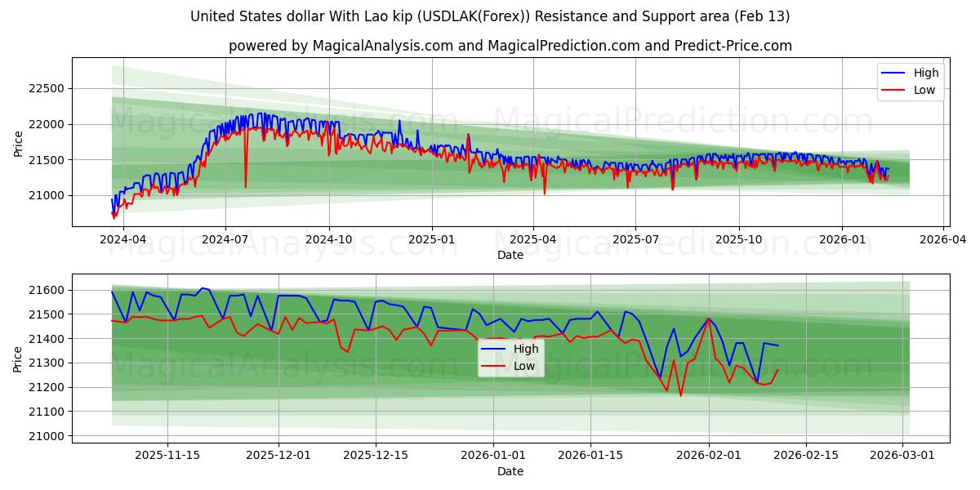Collapse Low entry in bottom legend
The width and height of the screenshot is (980, 490).
point(523,365)
